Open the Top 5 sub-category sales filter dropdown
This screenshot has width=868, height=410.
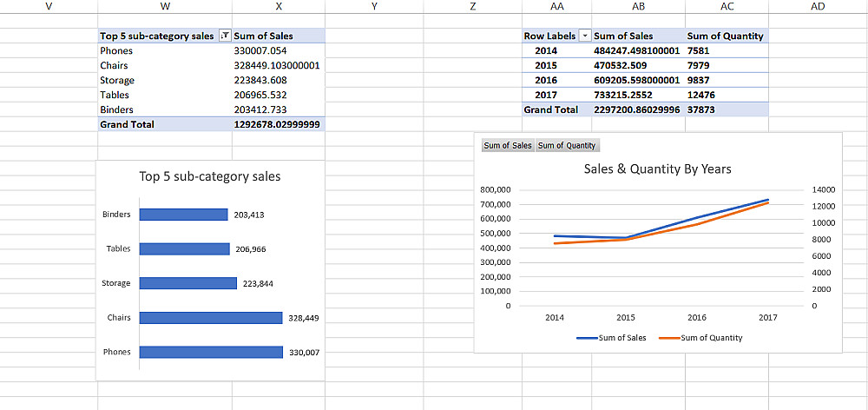[x=224, y=36]
